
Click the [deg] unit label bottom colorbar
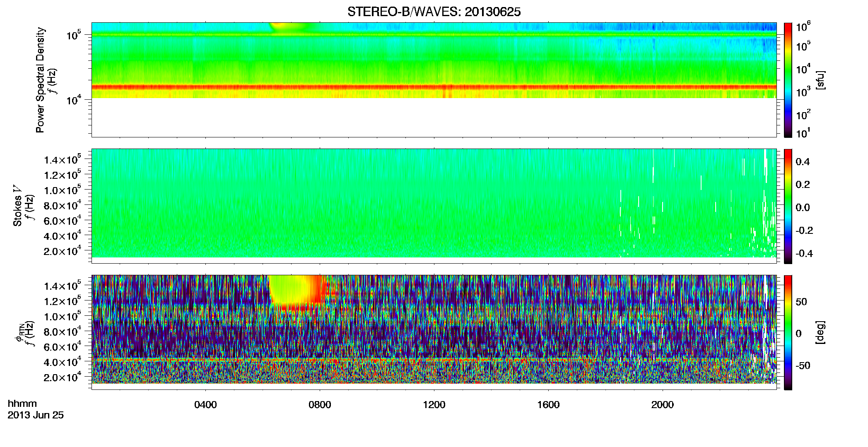(820, 332)
